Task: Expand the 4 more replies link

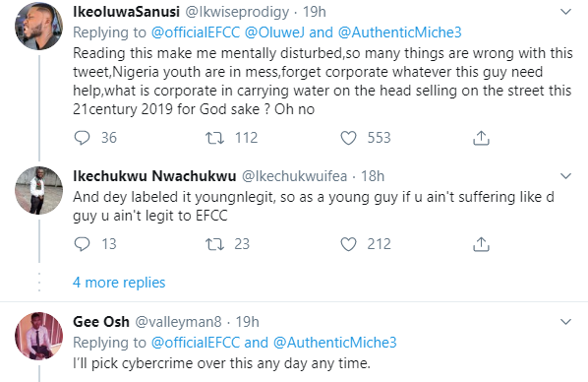Action: (x=119, y=283)
